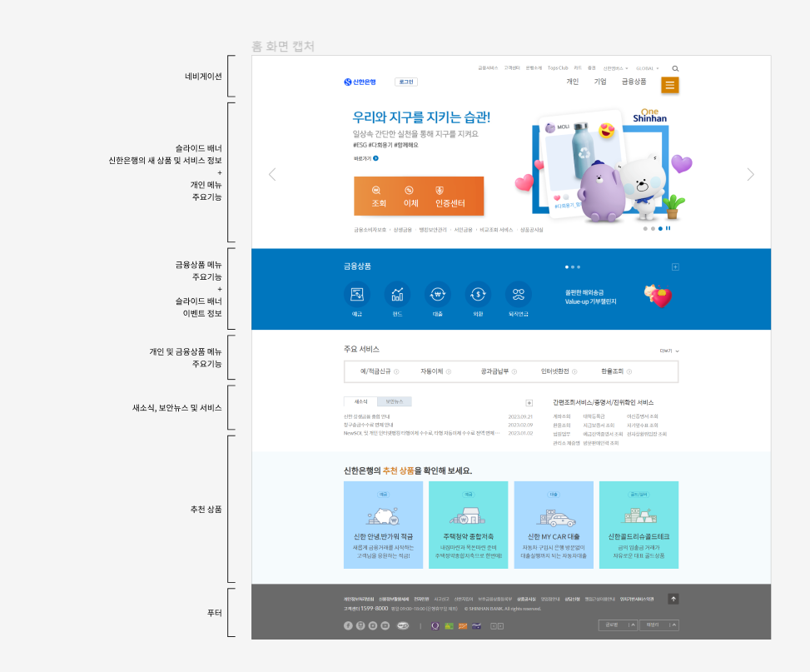The width and height of the screenshot is (810, 672).
Task: Select the third active banner slide dot
Action: (660, 228)
